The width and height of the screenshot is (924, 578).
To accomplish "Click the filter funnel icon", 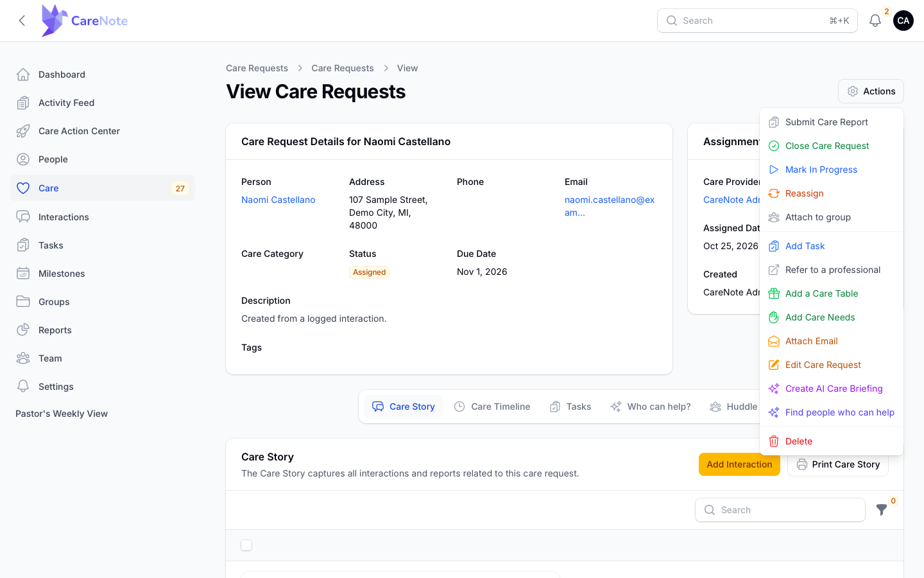I will (x=882, y=510).
